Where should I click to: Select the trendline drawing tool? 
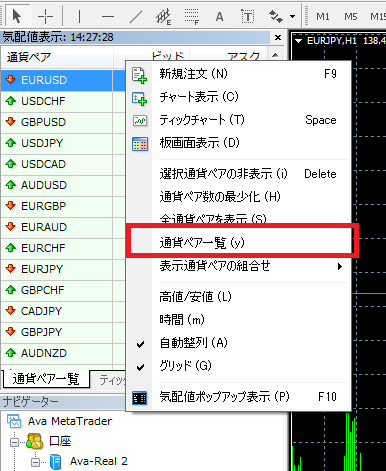[136, 16]
